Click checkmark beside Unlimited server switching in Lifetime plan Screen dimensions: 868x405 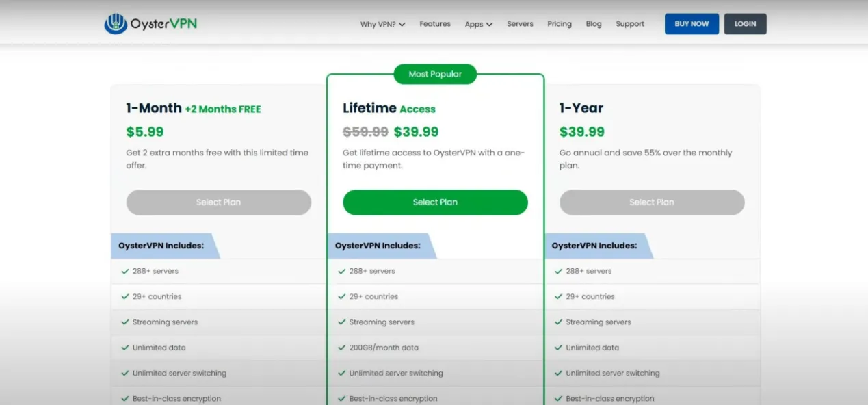pos(342,374)
